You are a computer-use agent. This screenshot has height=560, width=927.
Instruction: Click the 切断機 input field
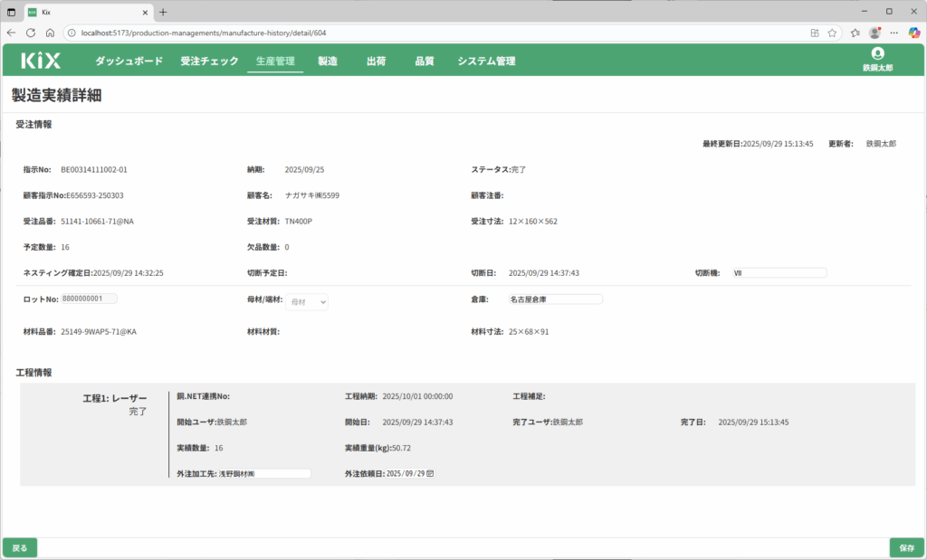779,272
